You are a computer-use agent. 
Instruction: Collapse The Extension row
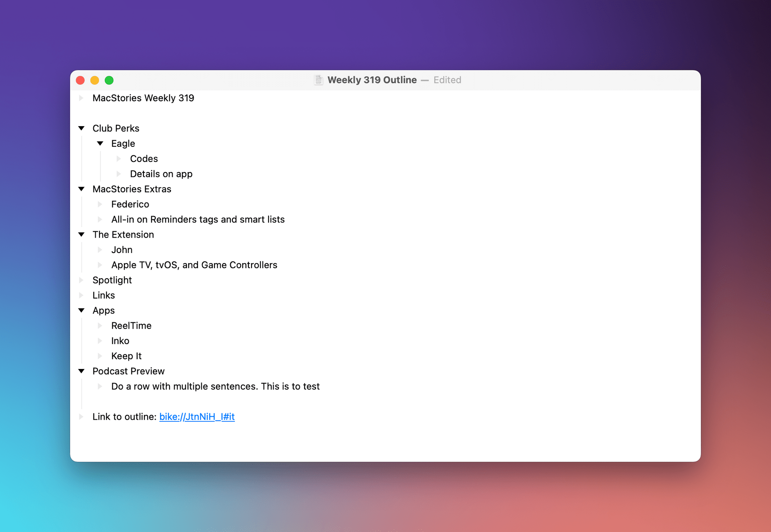tap(81, 235)
